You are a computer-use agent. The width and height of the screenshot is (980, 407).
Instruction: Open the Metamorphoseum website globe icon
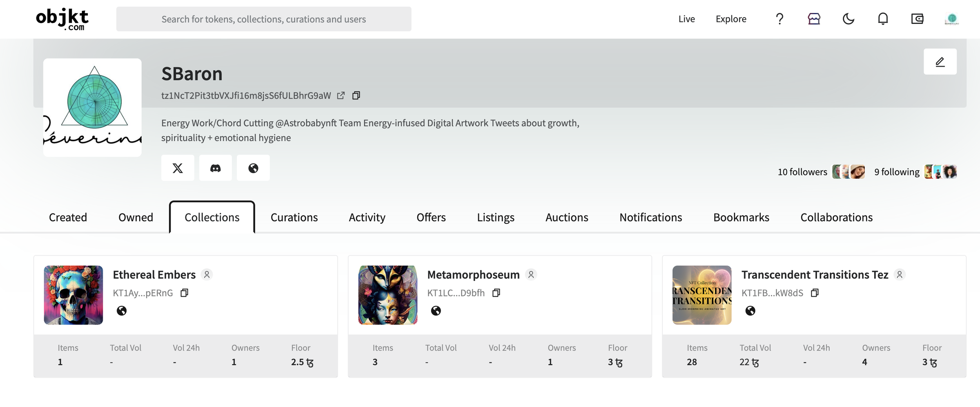click(x=436, y=311)
